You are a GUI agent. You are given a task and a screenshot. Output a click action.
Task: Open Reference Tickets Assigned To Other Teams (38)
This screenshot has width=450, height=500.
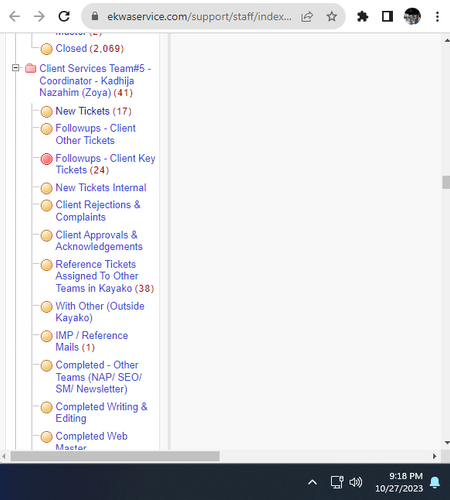point(105,276)
